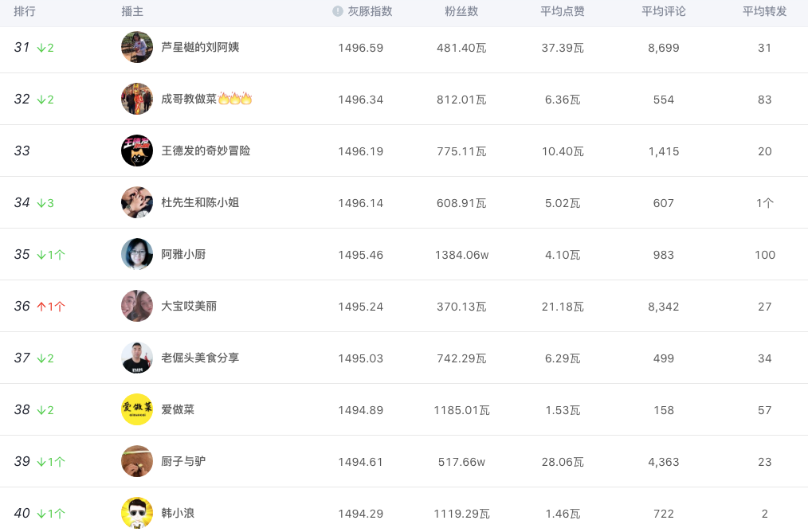The height and width of the screenshot is (532, 808).
Task: Click the info icon beside 灰豚指数
Action: coord(338,12)
